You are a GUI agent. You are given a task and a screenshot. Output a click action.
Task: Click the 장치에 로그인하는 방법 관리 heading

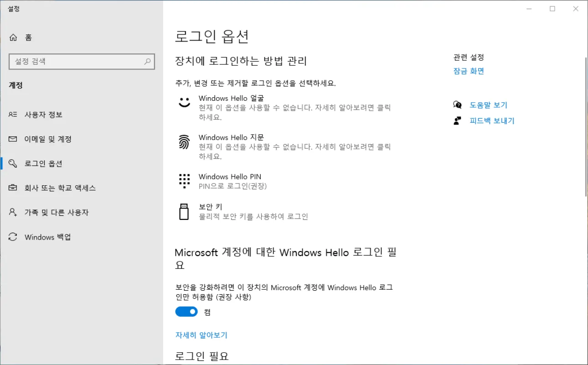pos(241,61)
